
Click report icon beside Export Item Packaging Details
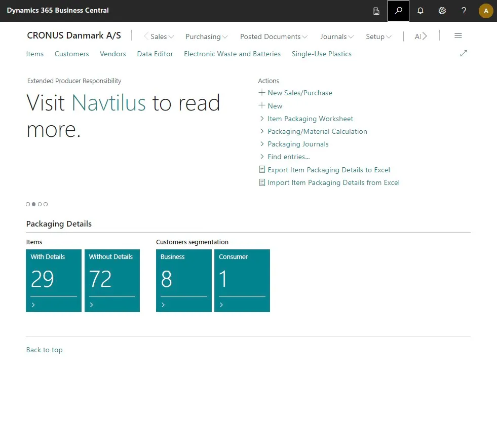262,169
